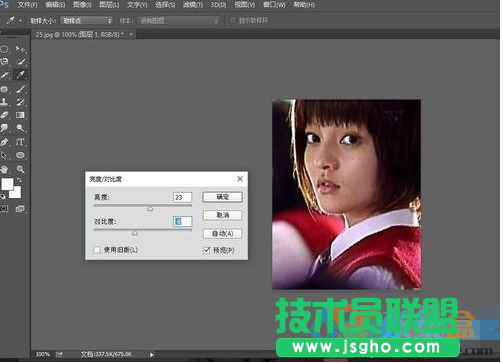
Task: Choose the Lasso tool
Action: [x=4, y=62]
